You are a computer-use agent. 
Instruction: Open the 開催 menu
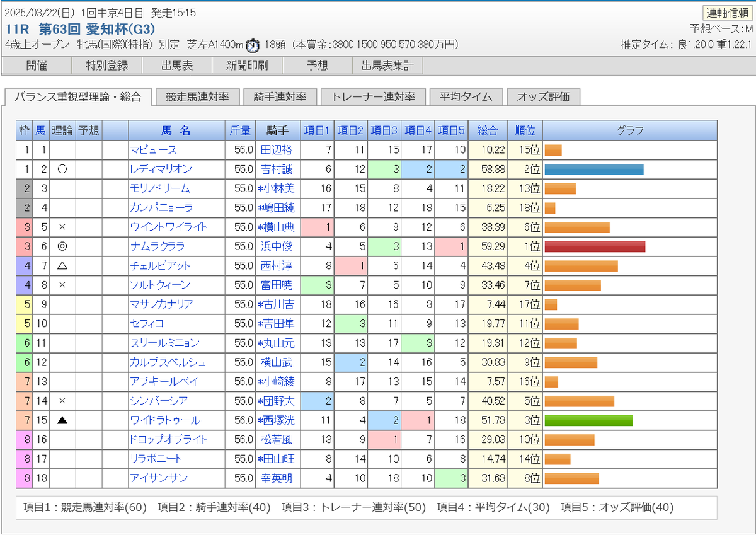coord(37,66)
